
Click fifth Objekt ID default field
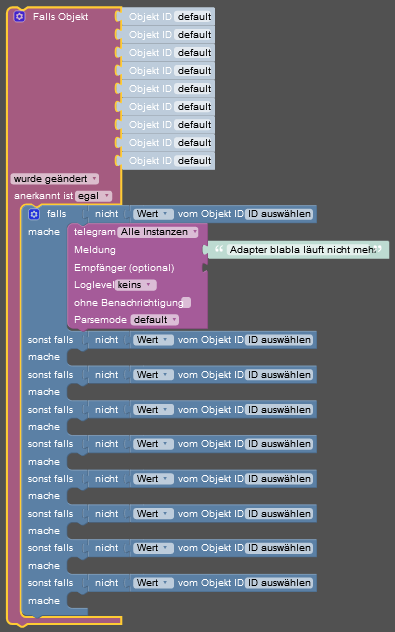[x=194, y=89]
